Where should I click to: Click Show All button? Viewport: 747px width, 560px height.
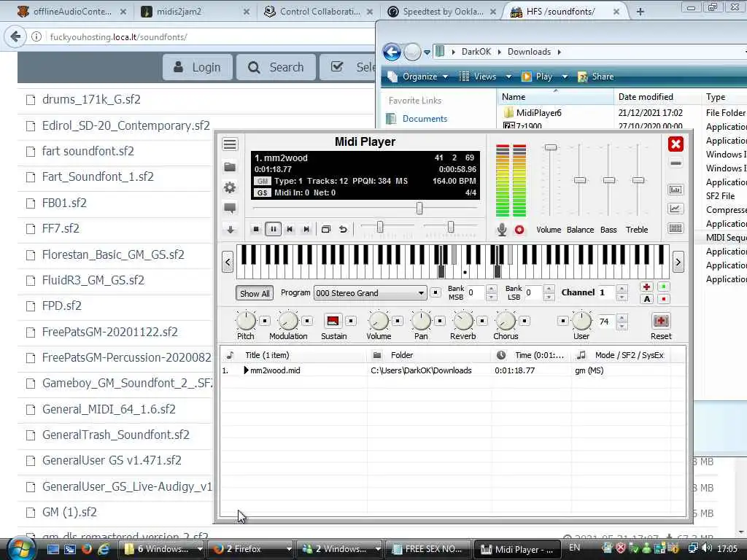click(x=255, y=293)
